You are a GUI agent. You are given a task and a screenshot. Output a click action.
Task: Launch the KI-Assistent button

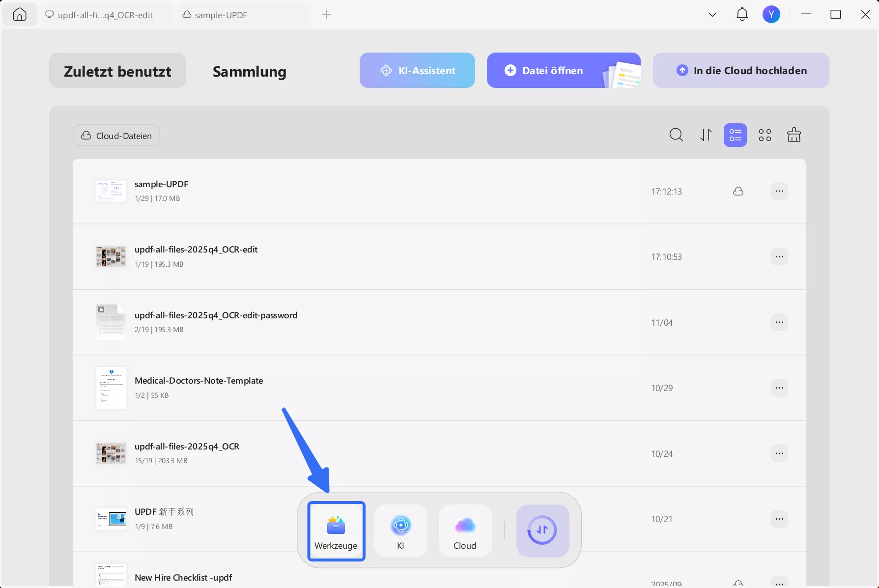point(417,70)
